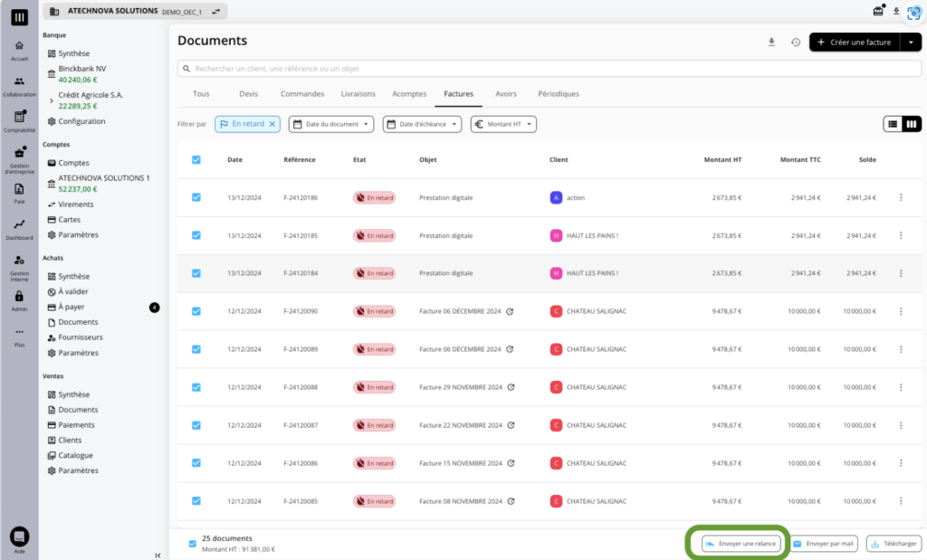927x560 pixels.
Task: Open row actions for invoice F-24120185
Action: coord(901,235)
